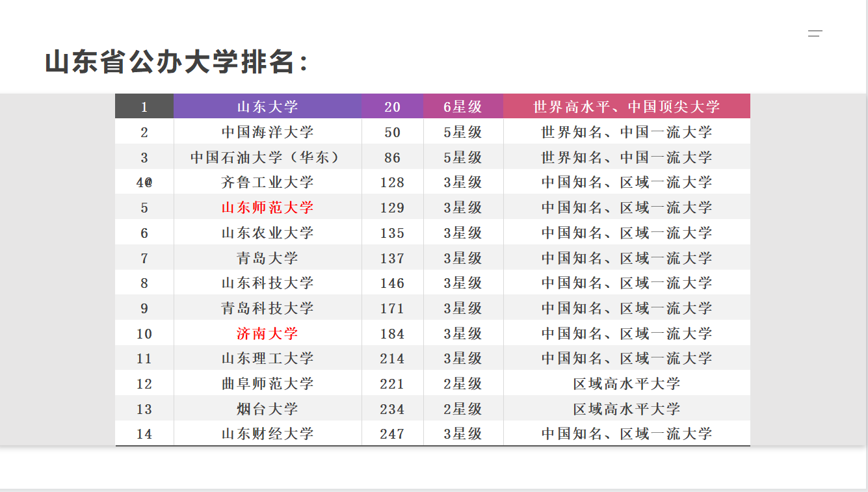868x492 pixels.
Task: Click the 中国海洋大学 cell
Action: [x=267, y=132]
